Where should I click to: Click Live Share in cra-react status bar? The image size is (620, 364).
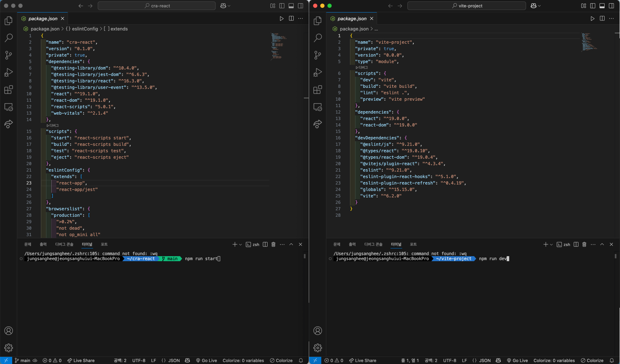pyautogui.click(x=81, y=360)
